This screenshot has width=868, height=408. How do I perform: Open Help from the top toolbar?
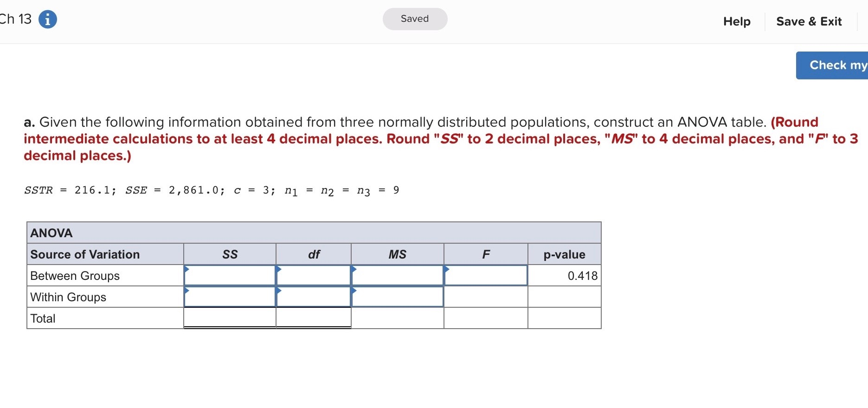click(x=736, y=21)
